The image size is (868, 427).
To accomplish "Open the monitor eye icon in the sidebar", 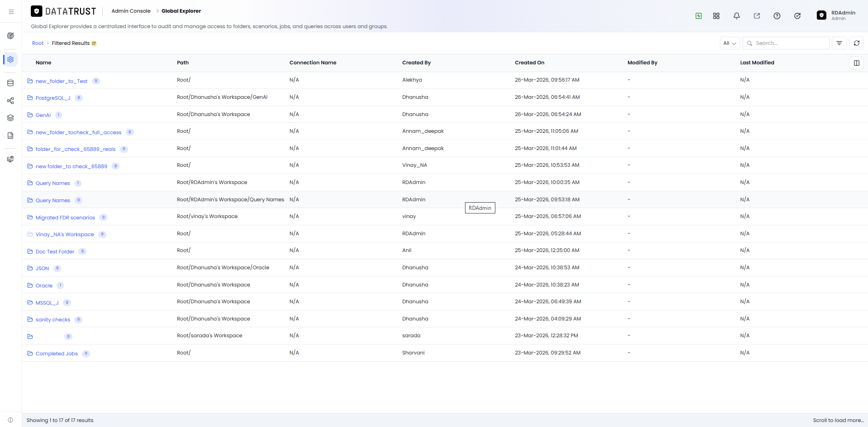I will point(10,159).
